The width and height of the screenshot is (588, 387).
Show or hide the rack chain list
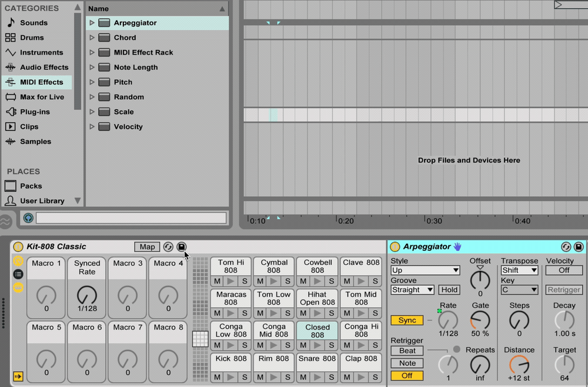18,274
